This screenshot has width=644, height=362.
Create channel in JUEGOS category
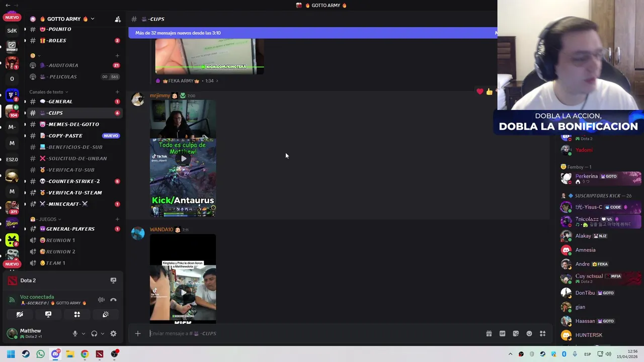(117, 219)
